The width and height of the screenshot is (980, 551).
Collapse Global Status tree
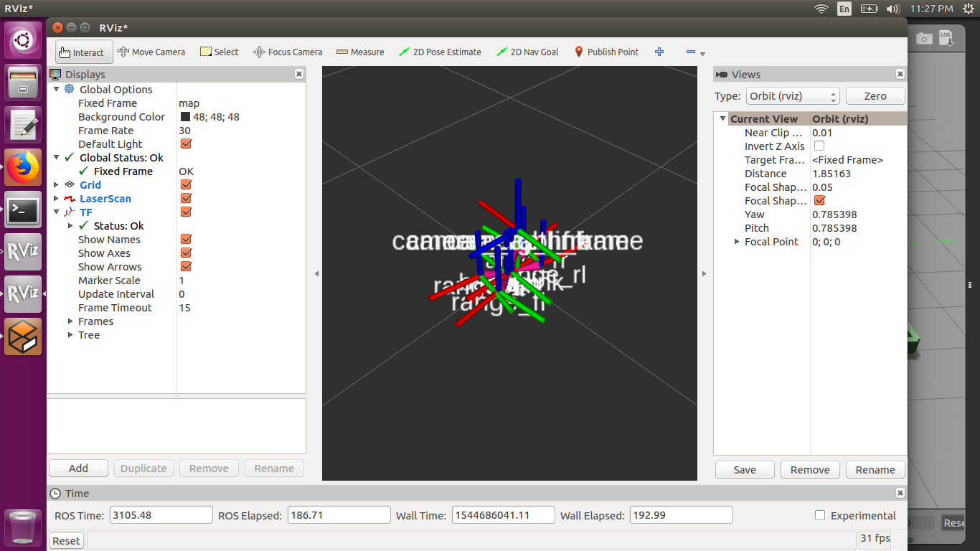click(x=57, y=157)
